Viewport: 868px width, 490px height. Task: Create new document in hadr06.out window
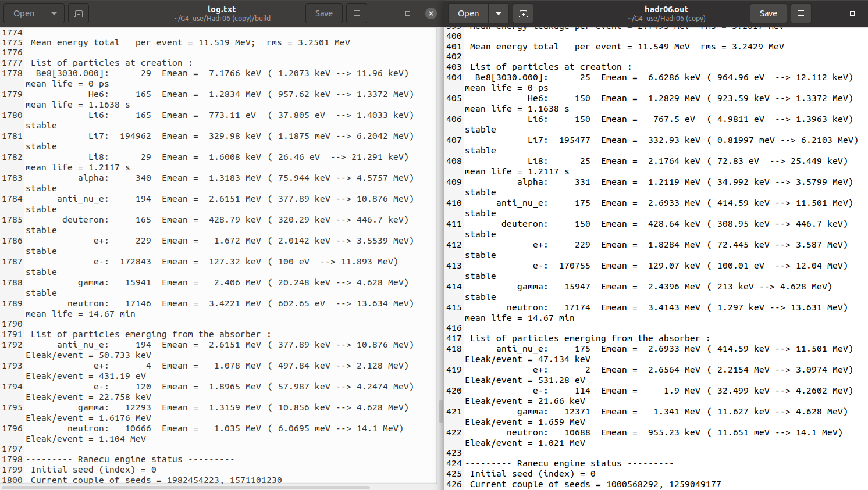point(523,13)
